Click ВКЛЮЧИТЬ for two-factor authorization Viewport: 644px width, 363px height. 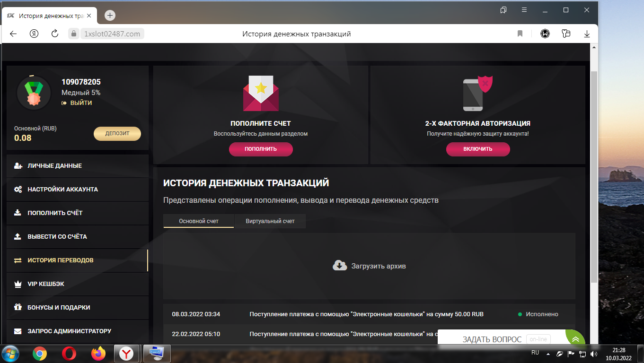478,149
